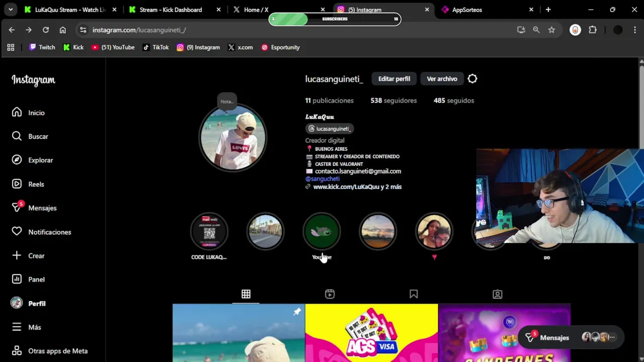Open Esportunity bookmark

click(x=280, y=47)
